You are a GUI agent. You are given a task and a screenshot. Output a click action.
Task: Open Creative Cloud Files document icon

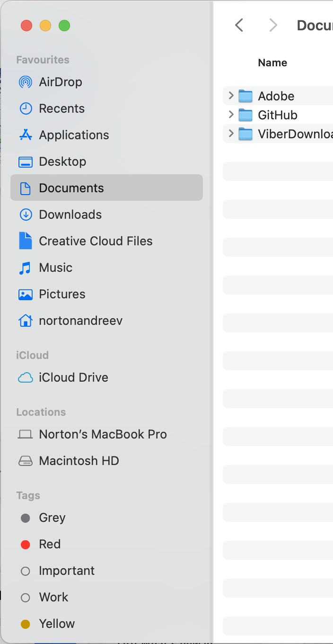[x=26, y=241]
